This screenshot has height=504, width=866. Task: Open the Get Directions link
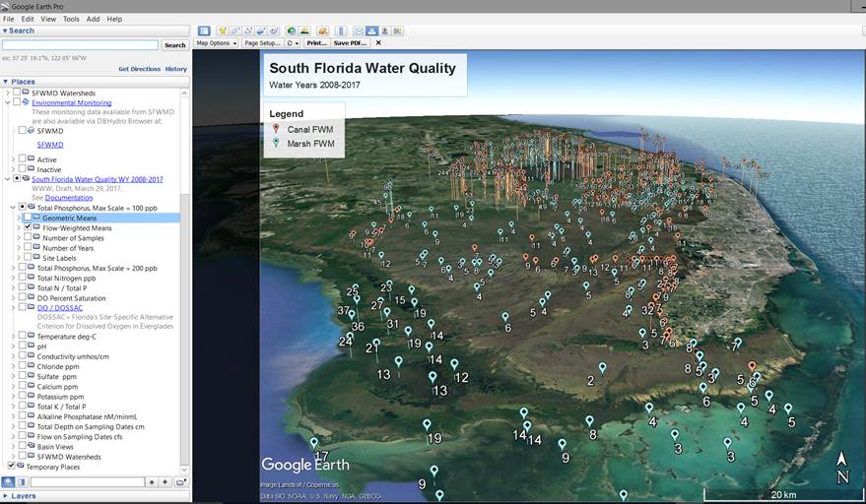click(139, 69)
